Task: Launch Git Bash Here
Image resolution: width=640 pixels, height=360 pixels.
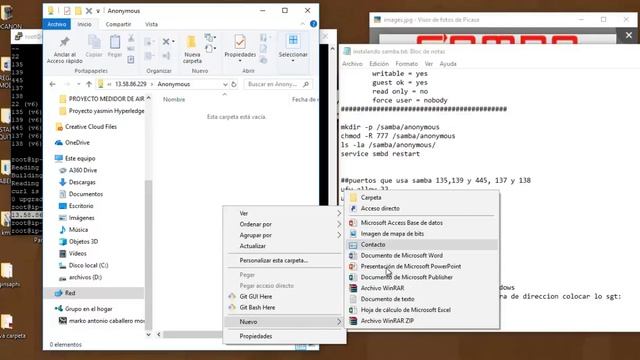Action: (283, 308)
